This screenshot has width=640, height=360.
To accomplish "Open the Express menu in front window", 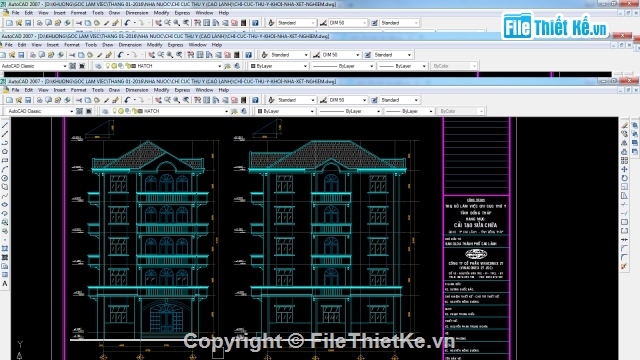I will [x=182, y=90].
